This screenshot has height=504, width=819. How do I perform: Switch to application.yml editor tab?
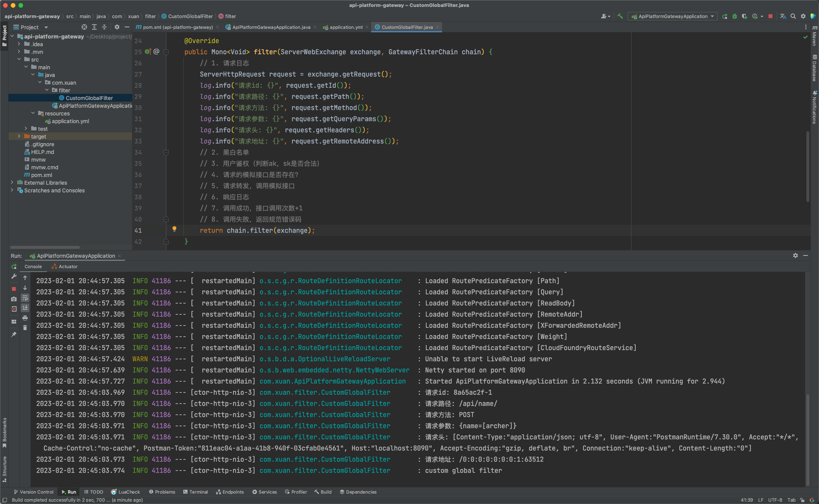(345, 27)
